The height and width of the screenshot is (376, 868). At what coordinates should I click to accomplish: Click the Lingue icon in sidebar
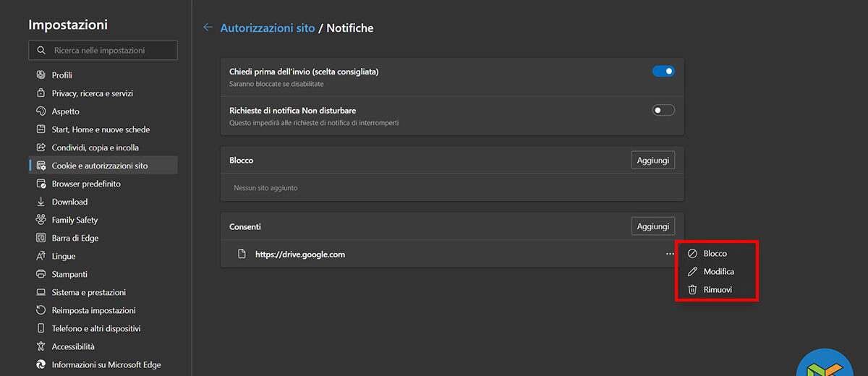(x=41, y=256)
